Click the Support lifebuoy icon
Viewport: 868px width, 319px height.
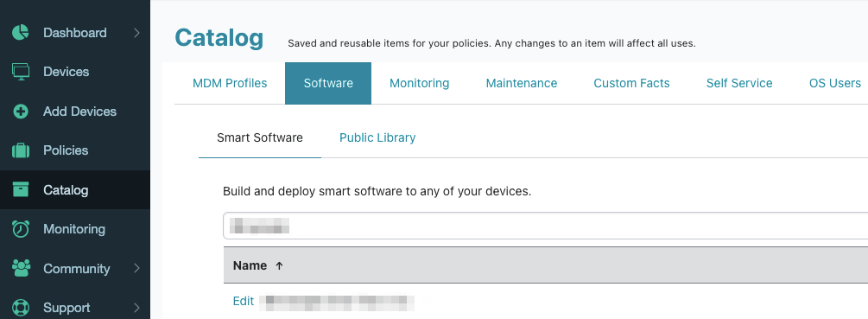pos(21,308)
